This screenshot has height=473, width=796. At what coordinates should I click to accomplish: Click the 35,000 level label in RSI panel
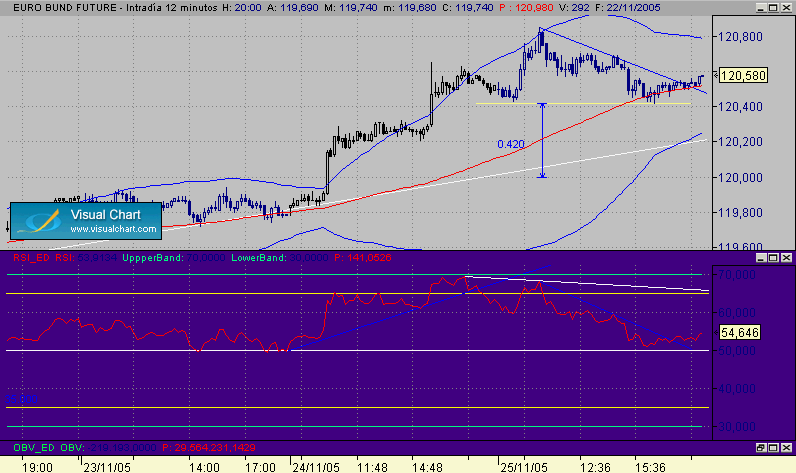[21, 399]
